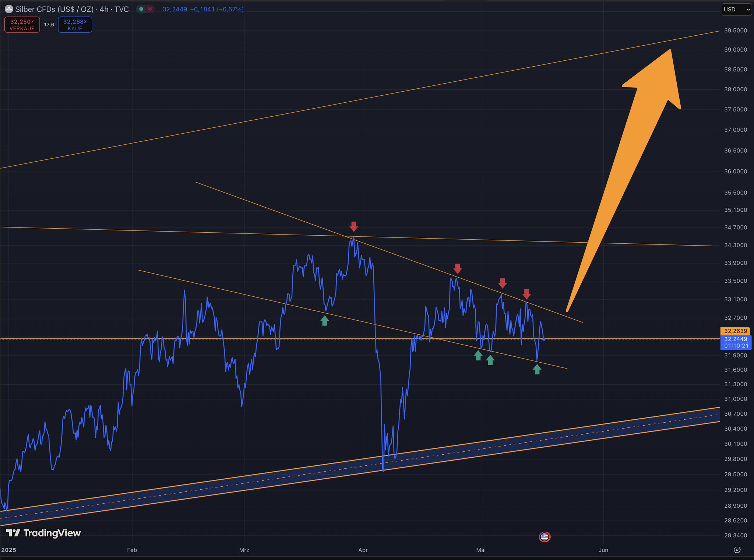Click the KAUF buy button
754x560 pixels.
coord(75,25)
